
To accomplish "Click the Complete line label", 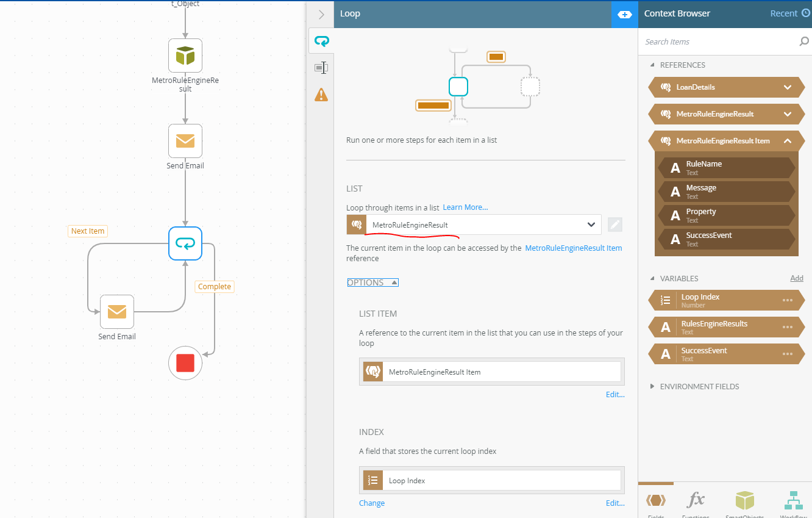I will [215, 287].
